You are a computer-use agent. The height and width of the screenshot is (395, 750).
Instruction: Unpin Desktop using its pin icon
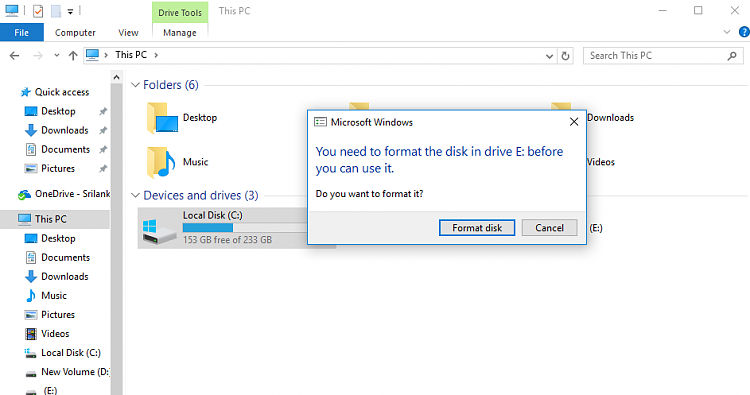coord(103,111)
